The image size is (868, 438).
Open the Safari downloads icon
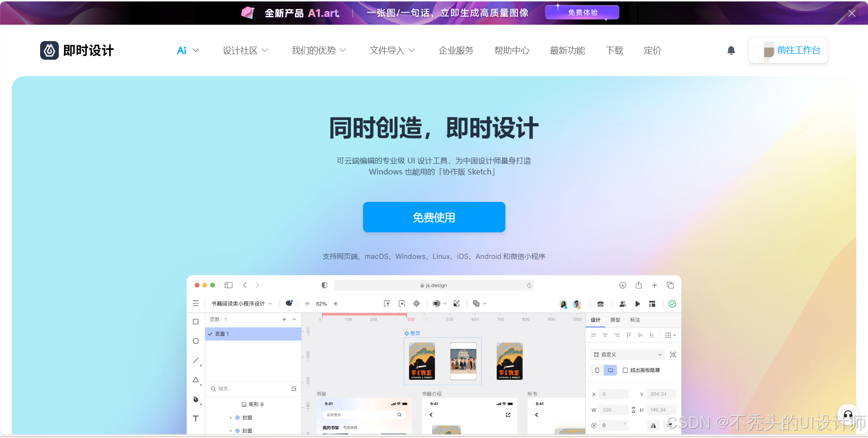[623, 285]
